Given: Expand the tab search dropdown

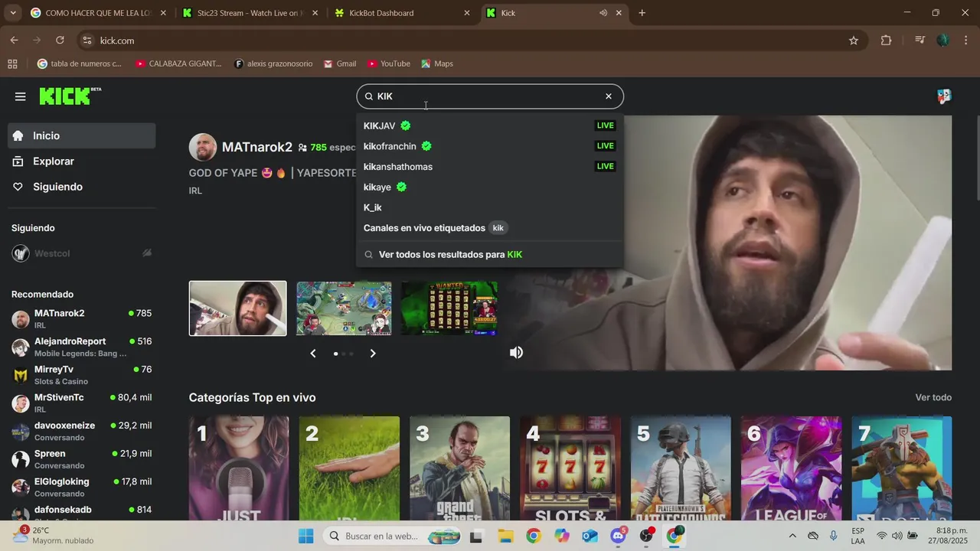Looking at the screenshot, I should point(13,13).
